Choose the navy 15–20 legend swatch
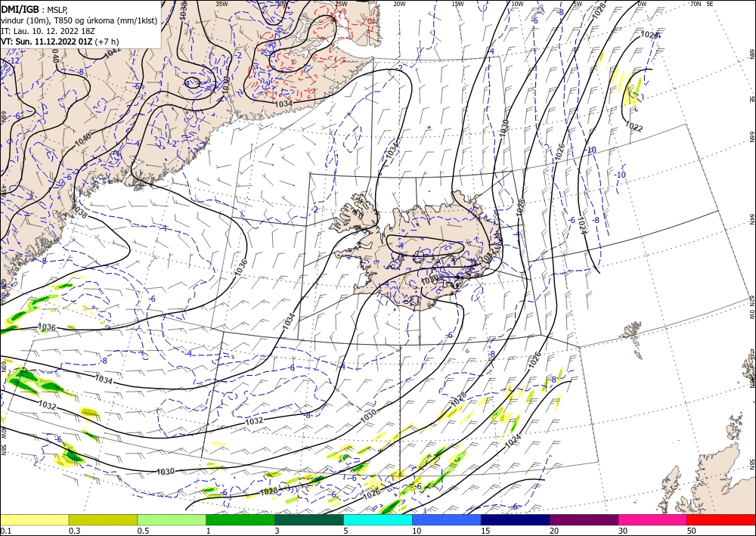This screenshot has width=756, height=536. coord(516,519)
